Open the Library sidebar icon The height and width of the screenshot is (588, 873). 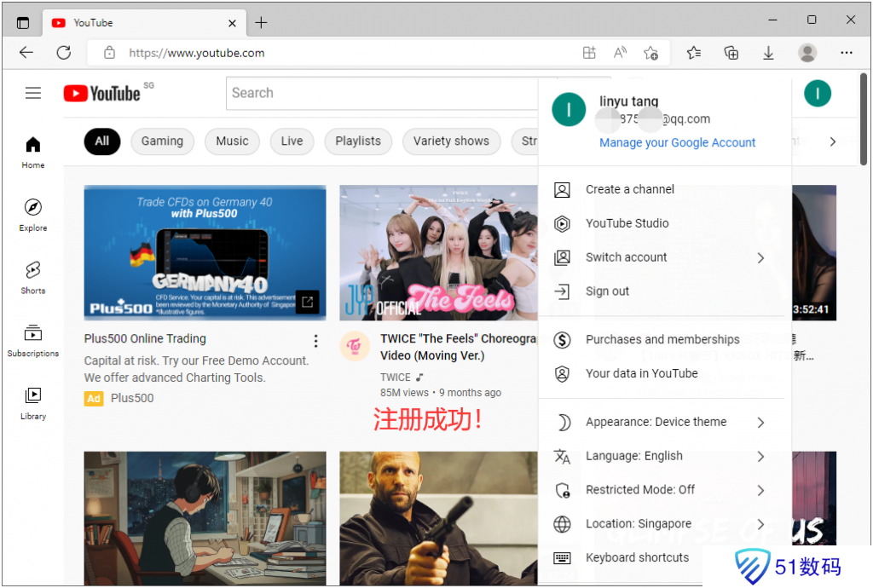pyautogui.click(x=33, y=401)
